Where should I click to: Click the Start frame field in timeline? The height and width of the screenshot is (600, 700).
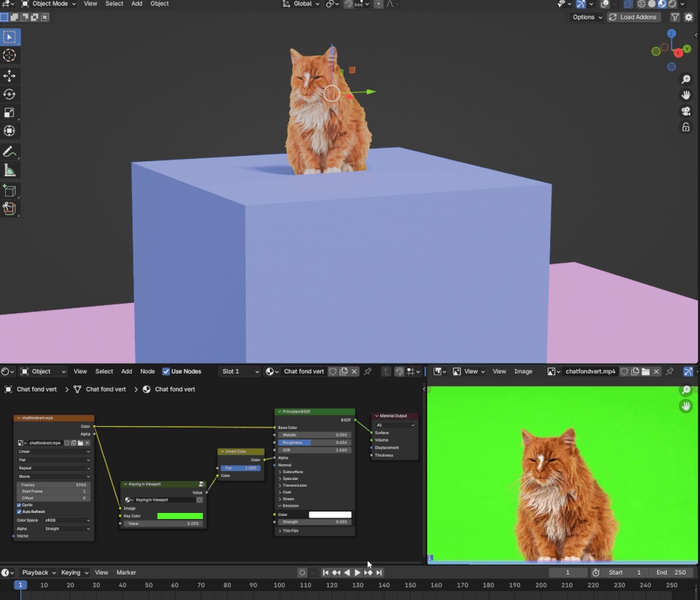[x=624, y=572]
